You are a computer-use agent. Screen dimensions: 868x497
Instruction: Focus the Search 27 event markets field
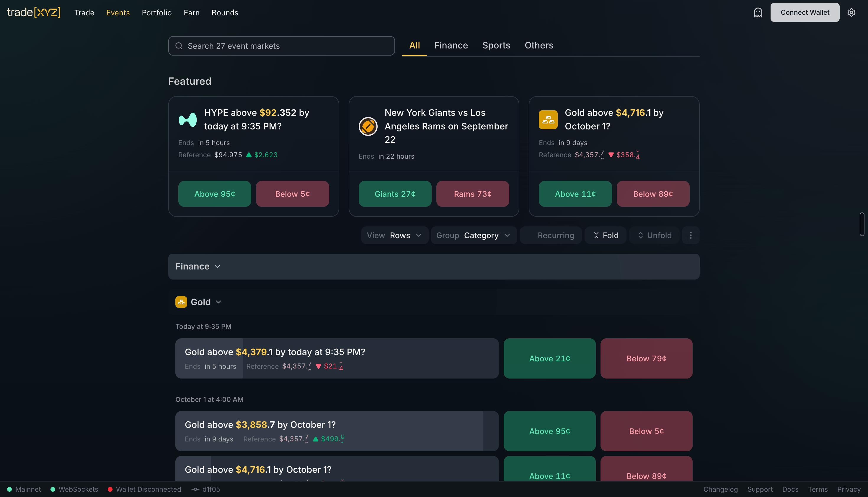[281, 46]
